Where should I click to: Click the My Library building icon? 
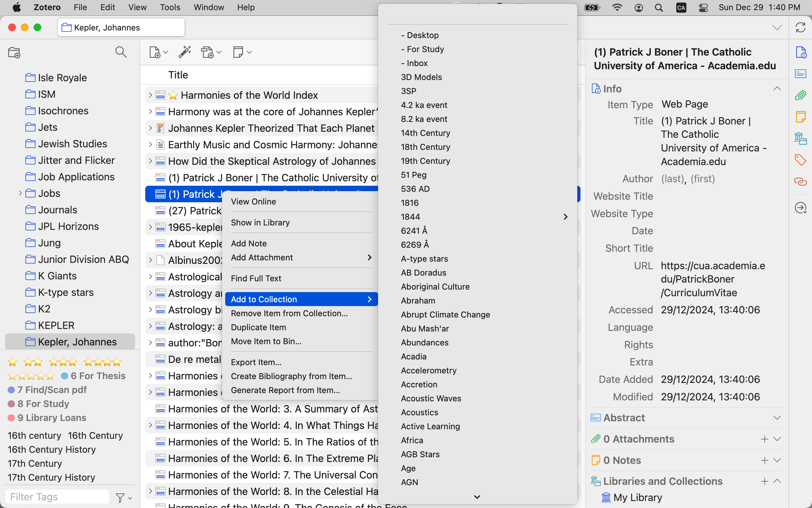tap(606, 497)
